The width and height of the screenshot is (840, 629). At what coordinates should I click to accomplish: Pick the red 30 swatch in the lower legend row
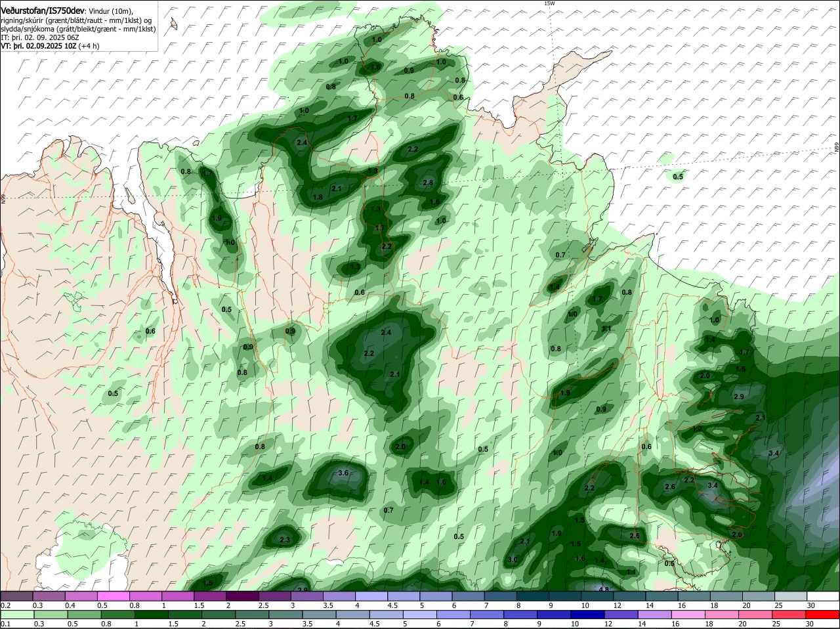(x=824, y=615)
